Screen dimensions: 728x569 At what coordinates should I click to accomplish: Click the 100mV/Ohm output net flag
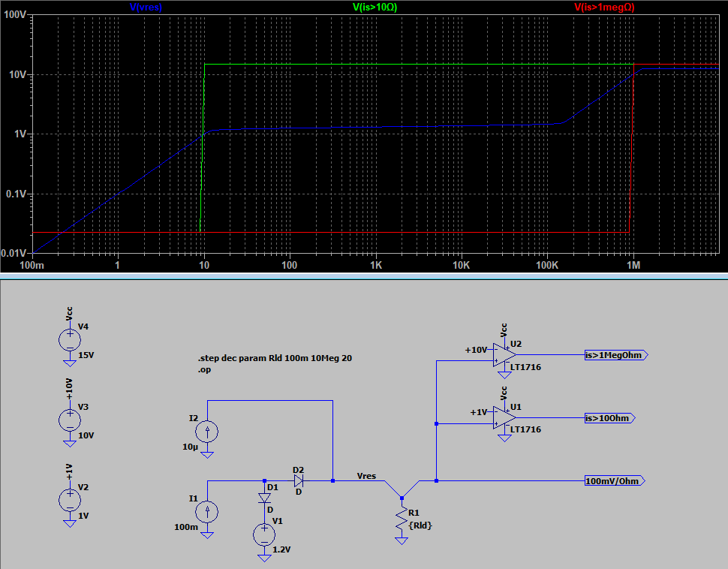tap(615, 480)
